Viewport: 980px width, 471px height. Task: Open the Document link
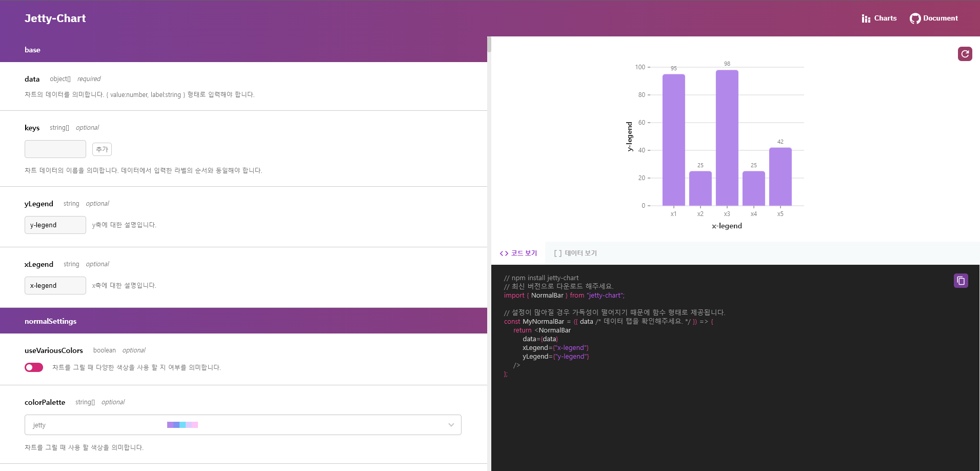tap(934, 18)
